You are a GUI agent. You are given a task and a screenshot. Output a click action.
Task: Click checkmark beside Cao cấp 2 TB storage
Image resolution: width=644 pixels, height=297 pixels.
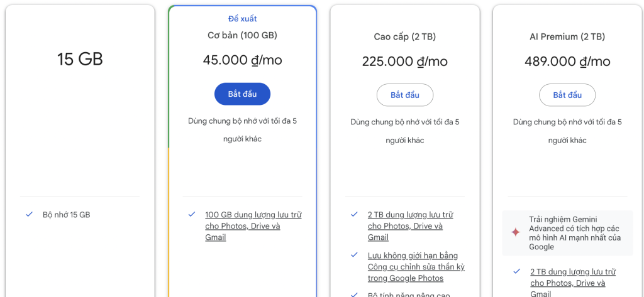coord(355,214)
